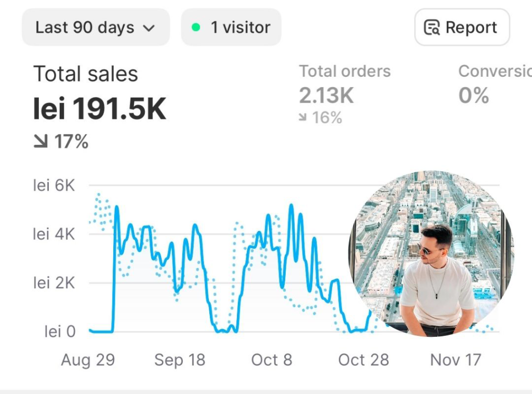The width and height of the screenshot is (532, 394).
Task: Click the Report magnifier icon
Action: coord(432,28)
